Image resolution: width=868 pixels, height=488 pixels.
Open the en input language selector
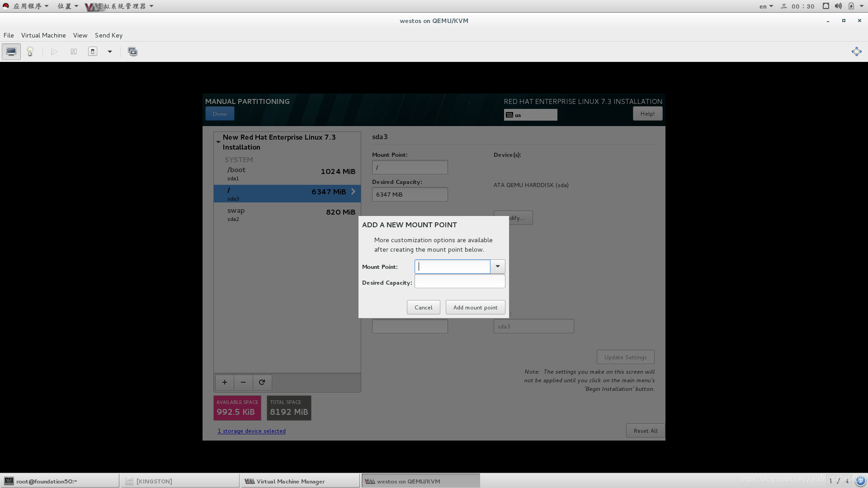click(x=766, y=6)
